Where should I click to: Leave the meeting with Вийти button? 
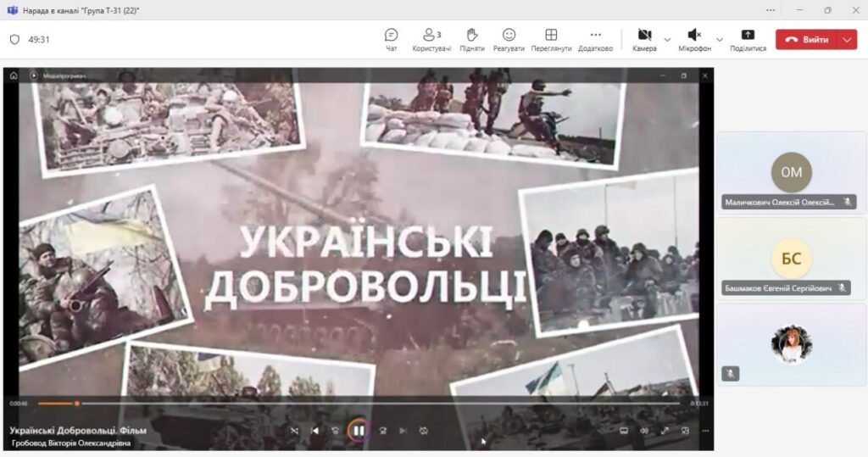click(x=806, y=40)
